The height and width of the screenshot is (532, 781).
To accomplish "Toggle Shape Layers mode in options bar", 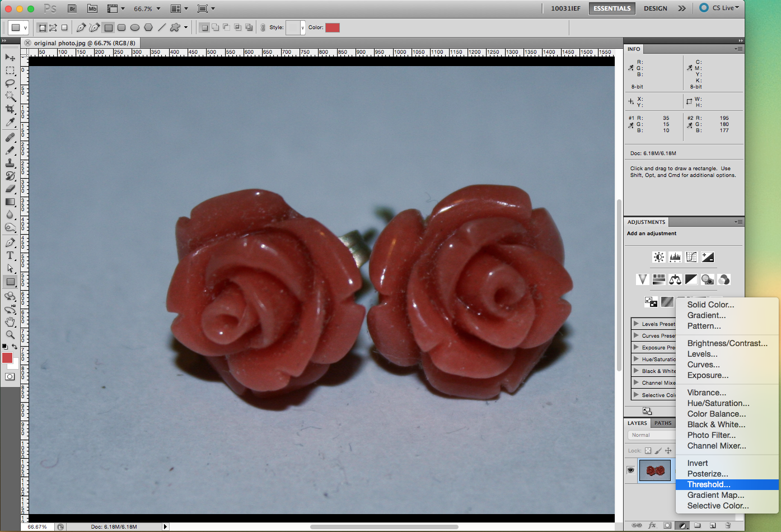I will pyautogui.click(x=42, y=27).
